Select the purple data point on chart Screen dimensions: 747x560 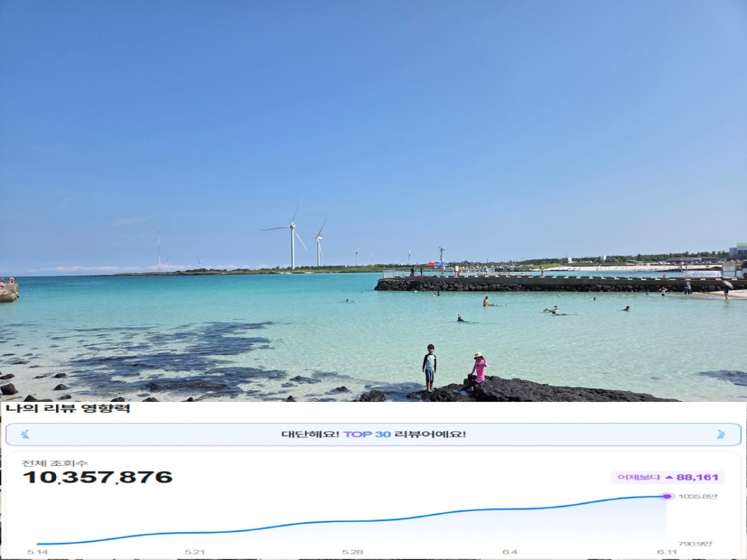pos(667,496)
